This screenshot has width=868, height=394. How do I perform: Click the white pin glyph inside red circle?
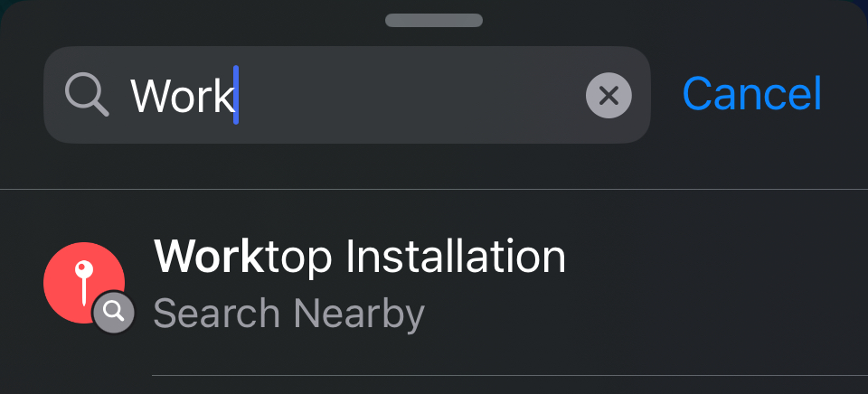[x=83, y=284]
